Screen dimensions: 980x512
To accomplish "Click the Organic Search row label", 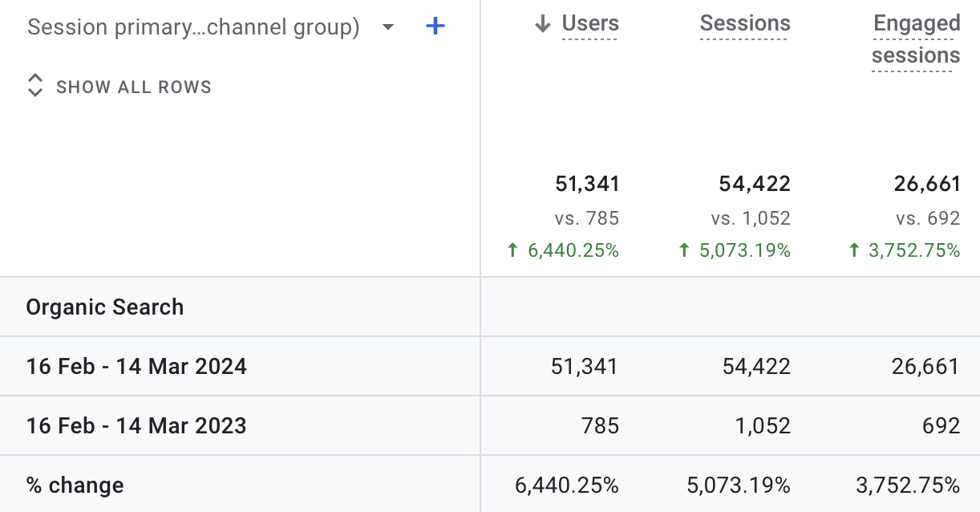I will click(x=105, y=307).
